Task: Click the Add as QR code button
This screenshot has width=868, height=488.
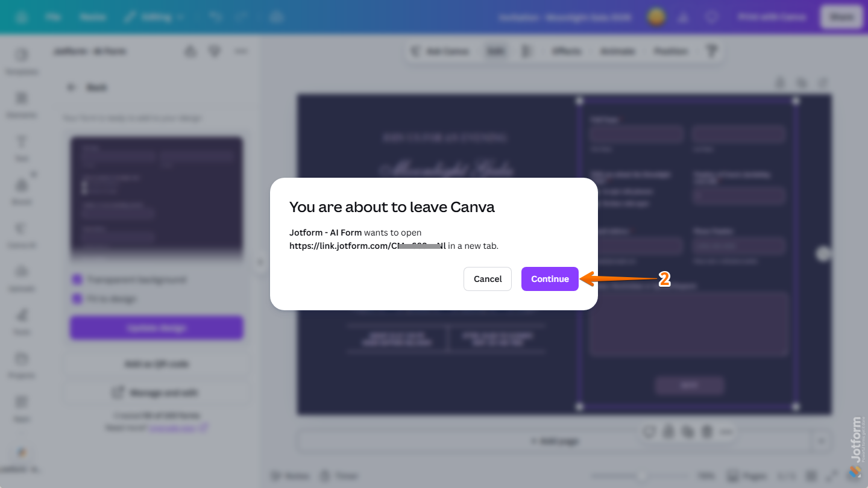Action: (157, 364)
